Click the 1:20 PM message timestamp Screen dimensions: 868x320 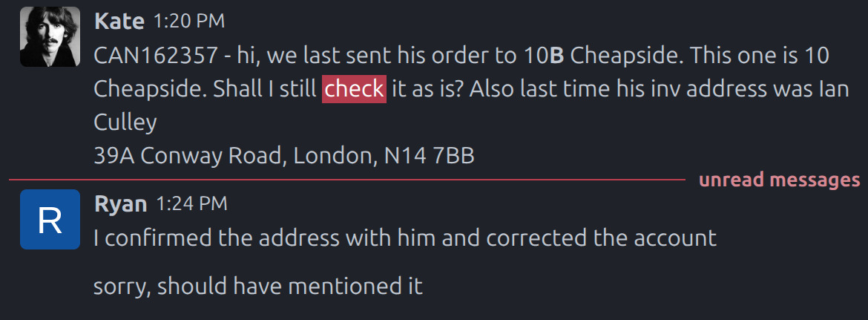click(x=188, y=22)
